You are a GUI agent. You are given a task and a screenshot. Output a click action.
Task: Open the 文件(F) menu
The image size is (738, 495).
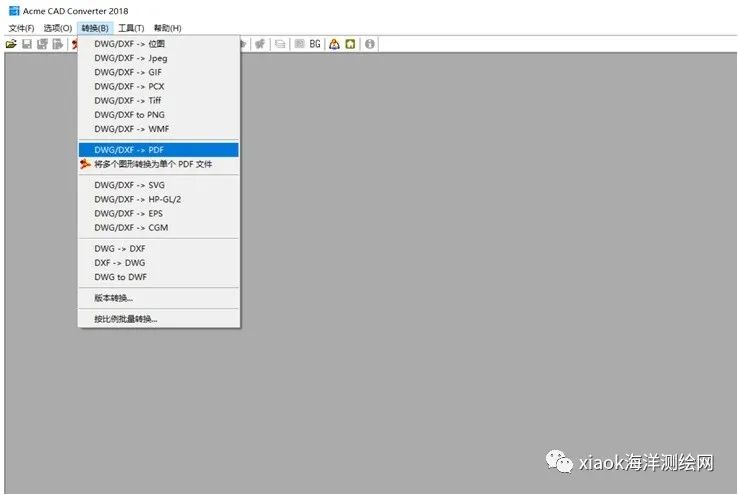(21, 28)
